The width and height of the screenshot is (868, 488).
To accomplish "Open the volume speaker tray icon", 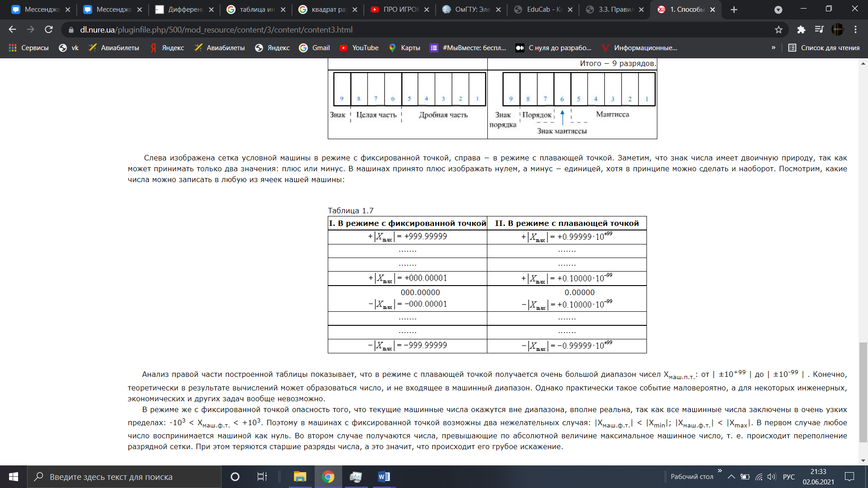I will [772, 477].
